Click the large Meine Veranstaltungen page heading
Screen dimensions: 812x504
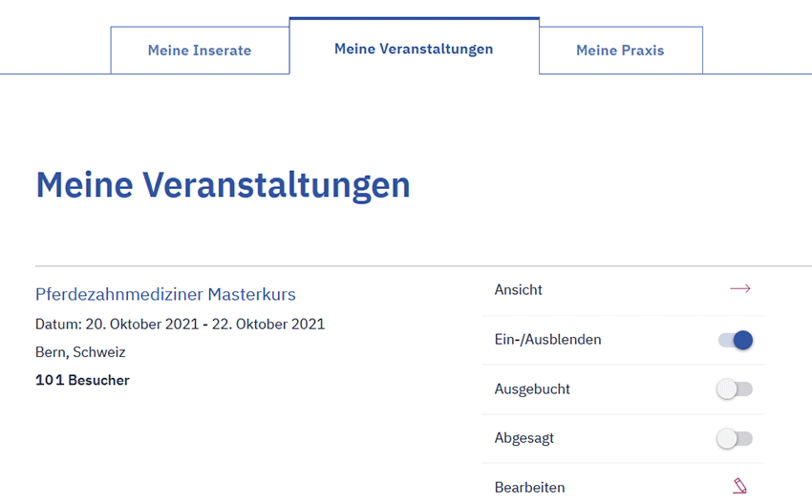coord(223,184)
